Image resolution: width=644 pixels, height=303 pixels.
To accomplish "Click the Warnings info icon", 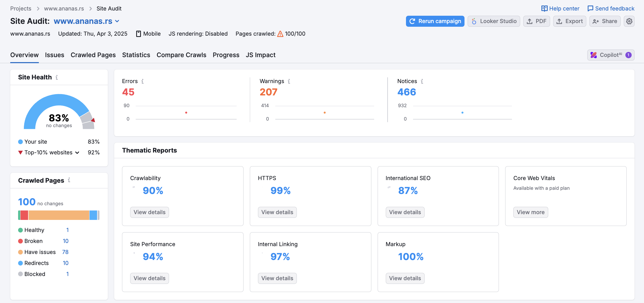I will click(x=289, y=81).
